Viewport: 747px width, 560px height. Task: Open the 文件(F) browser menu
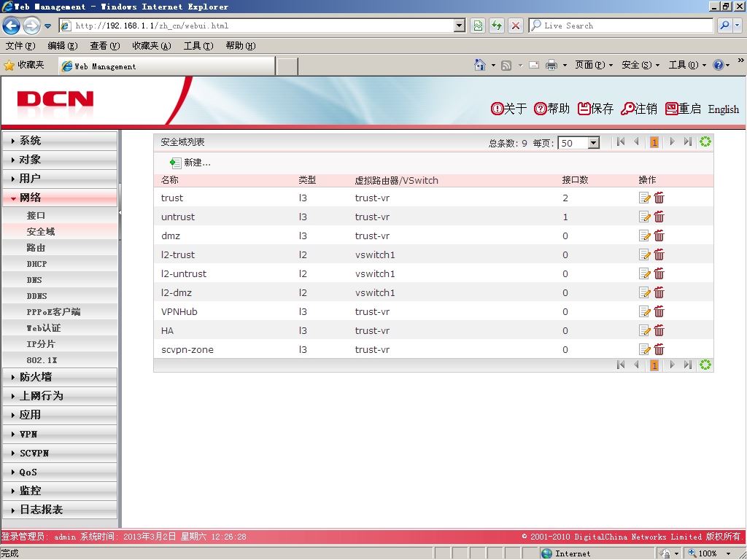click(x=20, y=46)
